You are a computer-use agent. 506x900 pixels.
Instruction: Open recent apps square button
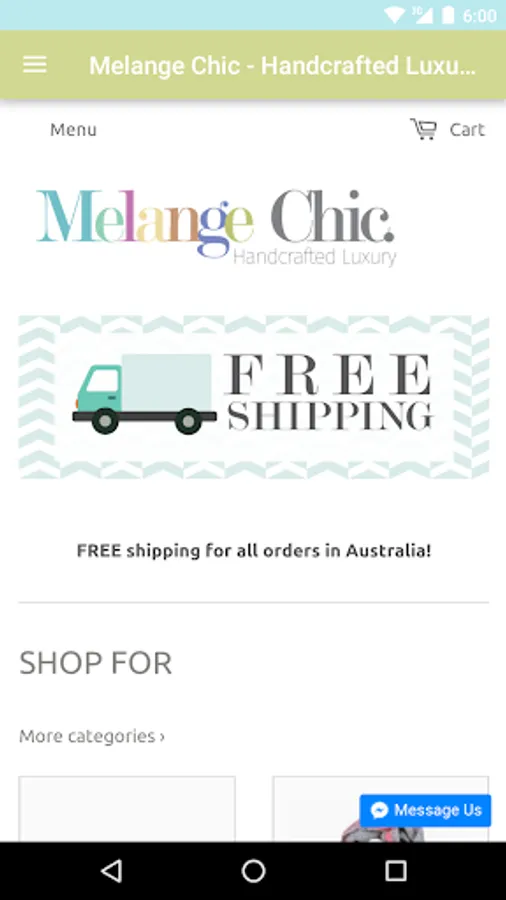coord(395,871)
